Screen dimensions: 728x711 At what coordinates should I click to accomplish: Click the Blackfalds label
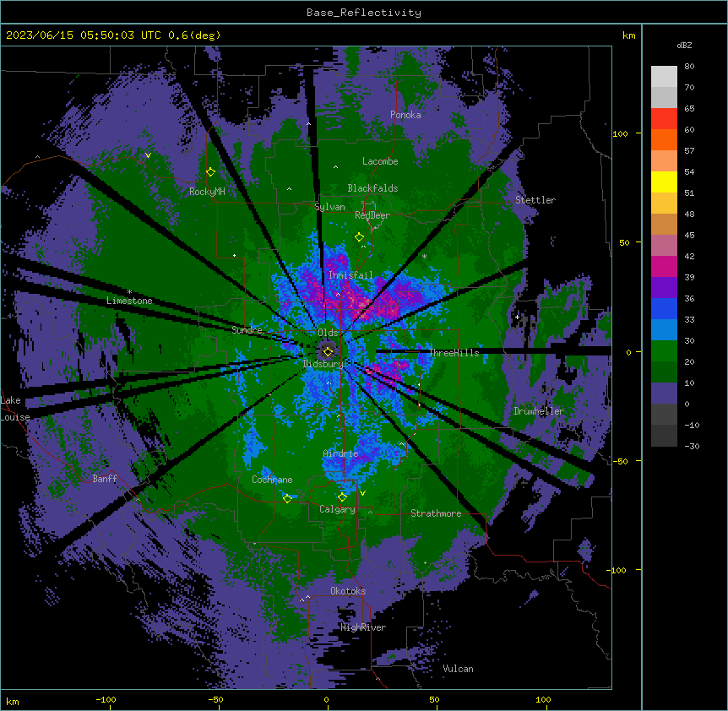point(372,188)
